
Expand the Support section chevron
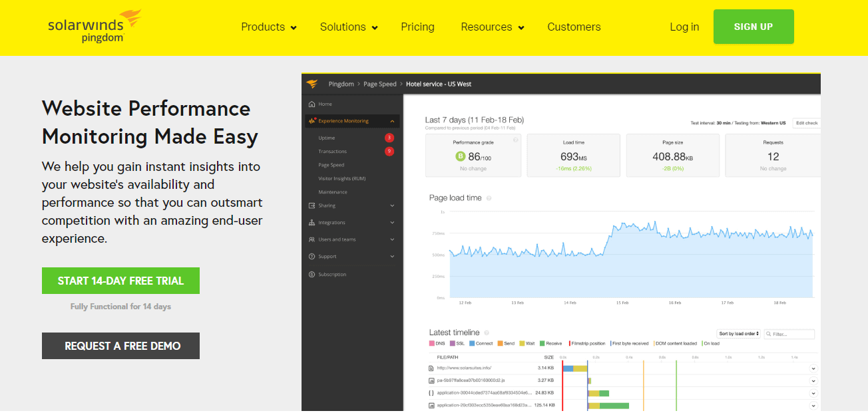pyautogui.click(x=392, y=257)
